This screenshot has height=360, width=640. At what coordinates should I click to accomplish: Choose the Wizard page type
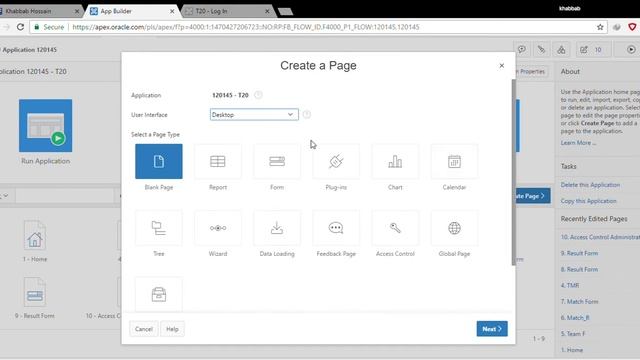218,228
